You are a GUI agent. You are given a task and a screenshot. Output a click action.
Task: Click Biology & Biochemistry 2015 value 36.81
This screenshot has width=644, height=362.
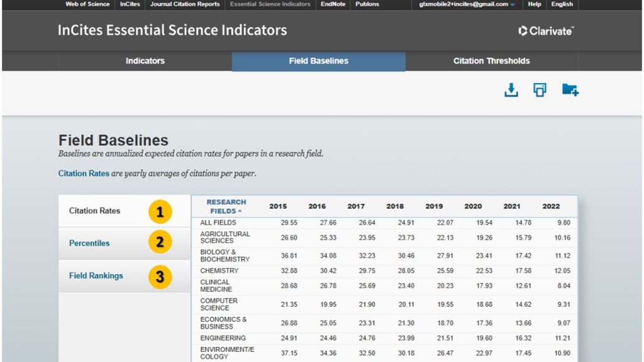(289, 256)
